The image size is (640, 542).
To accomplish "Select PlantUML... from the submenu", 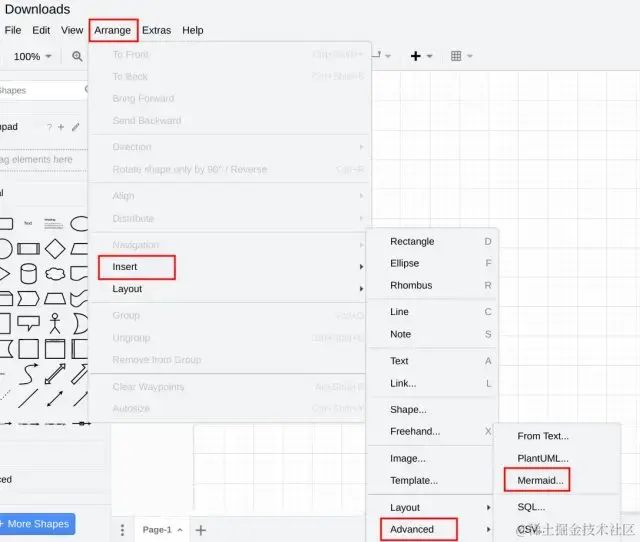I will pyautogui.click(x=542, y=458).
